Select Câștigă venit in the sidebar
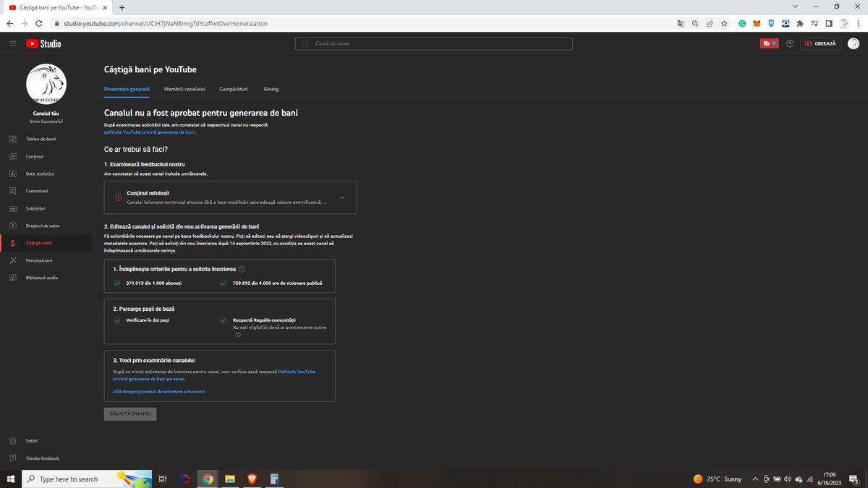 coord(46,243)
